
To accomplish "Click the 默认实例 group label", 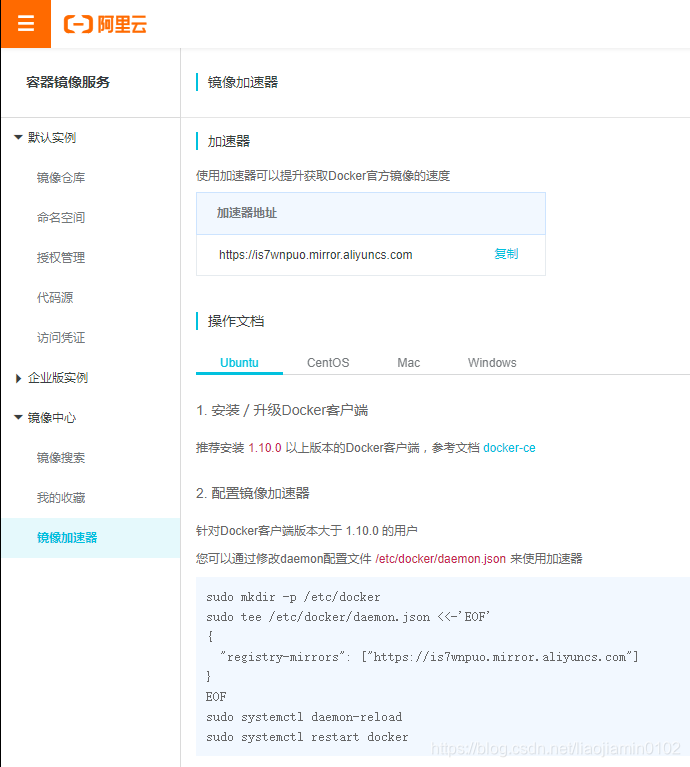I will click(52, 137).
